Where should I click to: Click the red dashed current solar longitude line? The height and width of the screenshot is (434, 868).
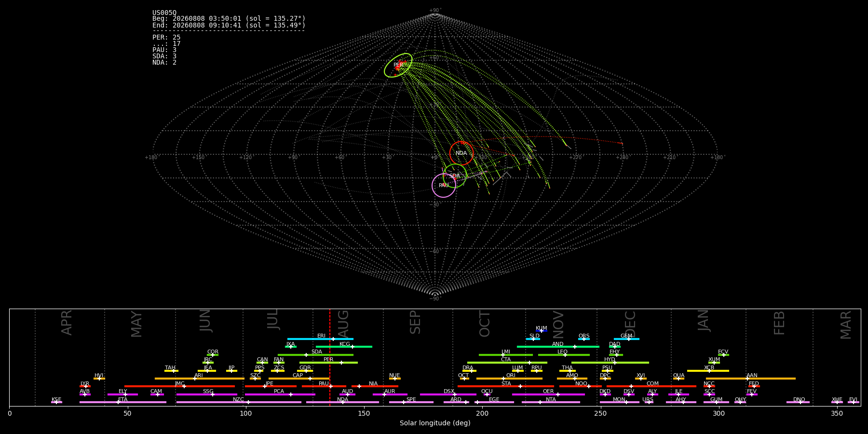coord(330,357)
